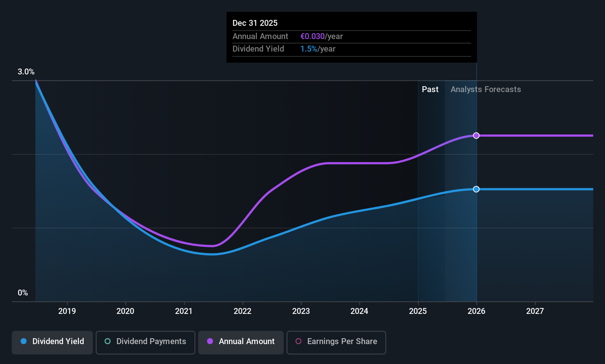Click the 2022 x-axis label
This screenshot has height=364, width=605.
(x=242, y=311)
